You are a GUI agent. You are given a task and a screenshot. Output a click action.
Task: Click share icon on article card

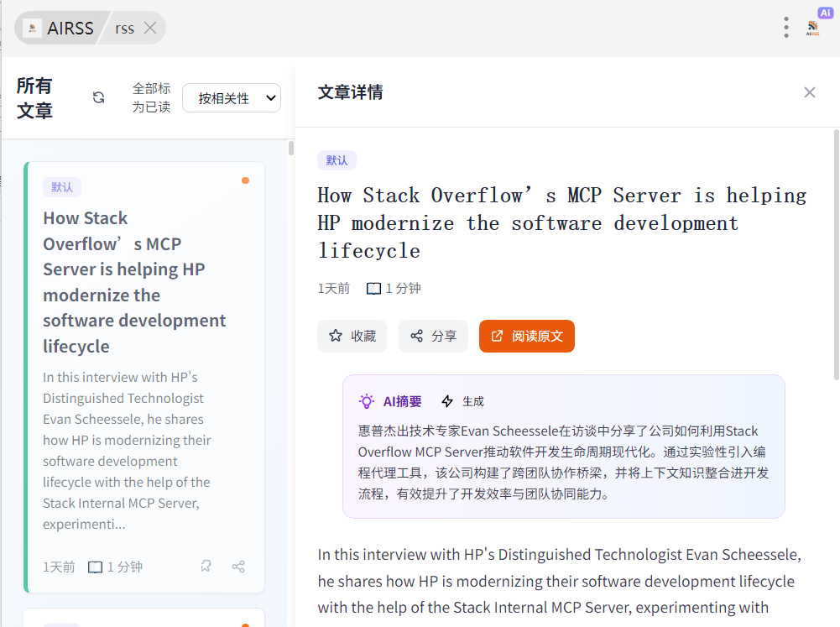click(x=238, y=567)
